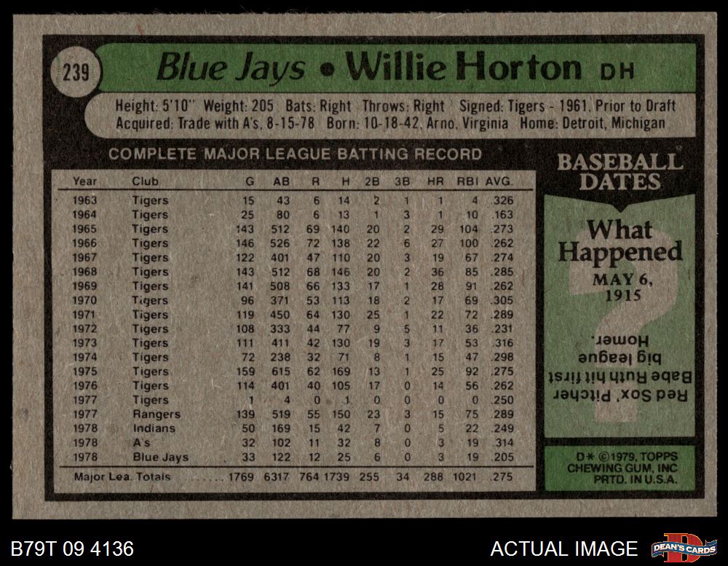Click the upside-down Babe Ruth answer
The height and width of the screenshot is (566, 728).
click(x=620, y=367)
